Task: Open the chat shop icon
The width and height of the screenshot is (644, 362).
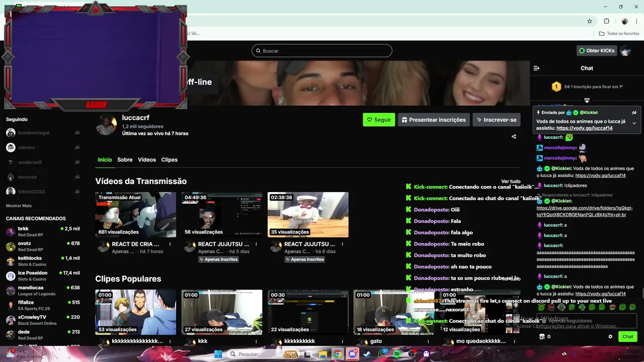Action: click(x=542, y=336)
